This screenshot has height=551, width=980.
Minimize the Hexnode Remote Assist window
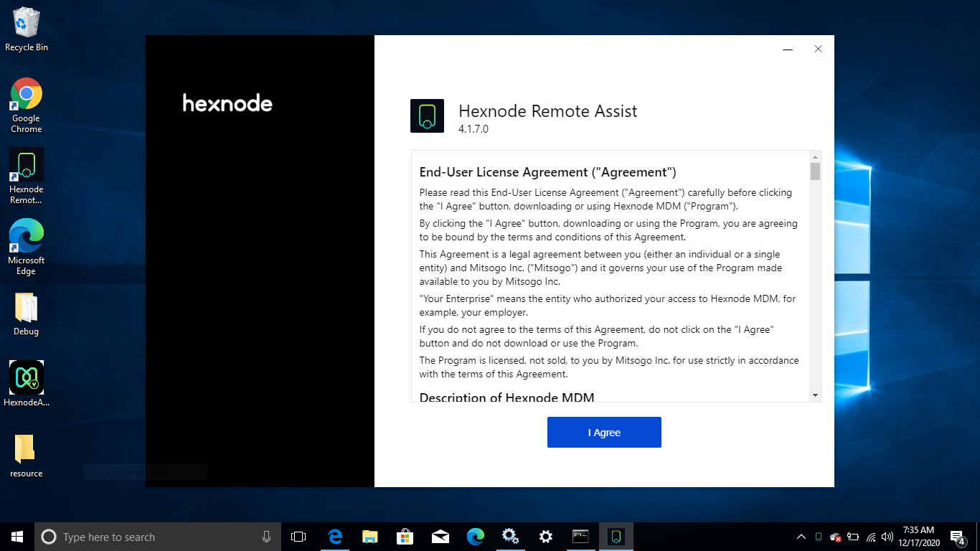tap(788, 50)
